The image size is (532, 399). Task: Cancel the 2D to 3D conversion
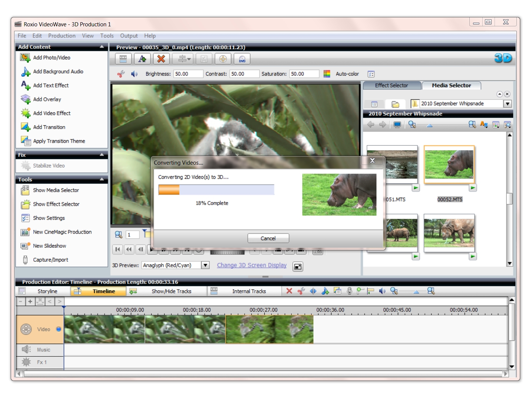click(268, 238)
